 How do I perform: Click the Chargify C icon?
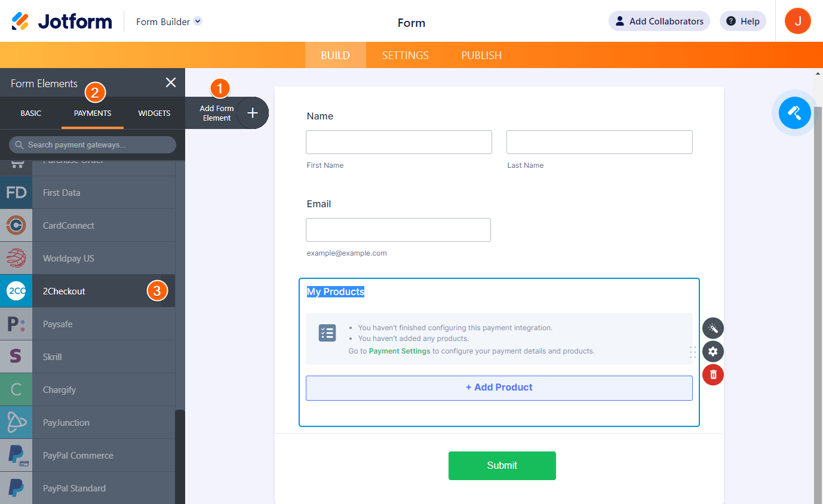(16, 390)
